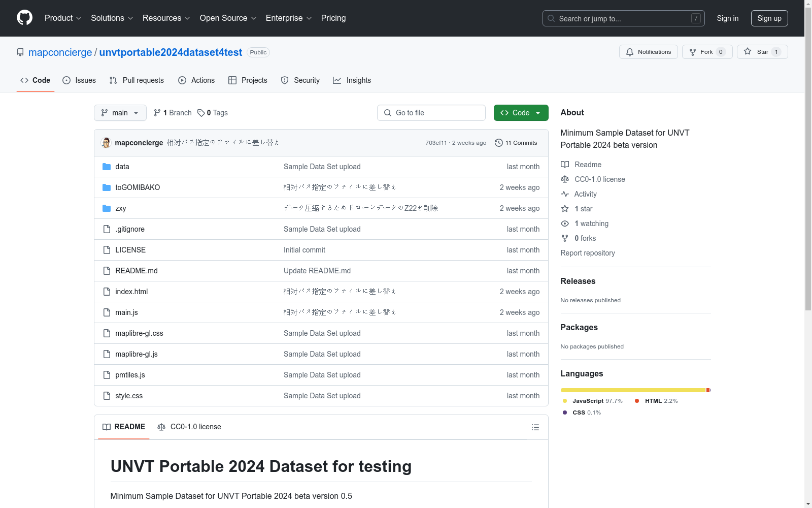The width and height of the screenshot is (812, 508).
Task: Expand the Resources menu
Action: 166,18
